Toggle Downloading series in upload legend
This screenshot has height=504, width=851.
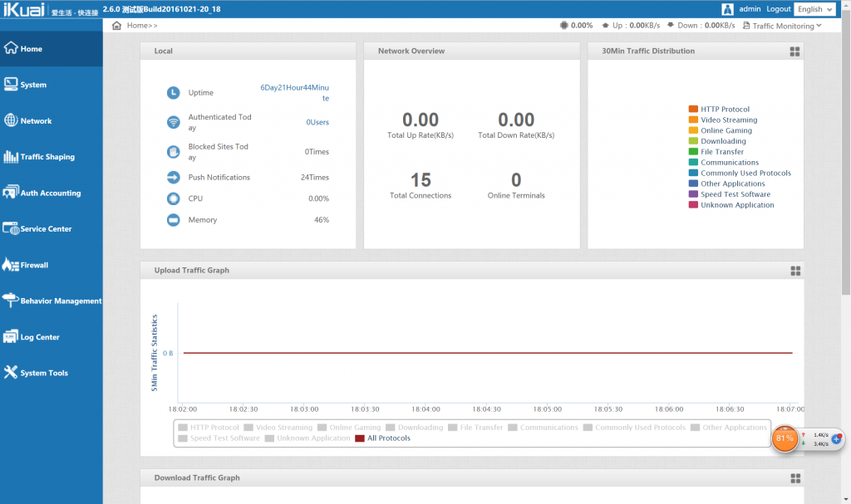[415, 428]
